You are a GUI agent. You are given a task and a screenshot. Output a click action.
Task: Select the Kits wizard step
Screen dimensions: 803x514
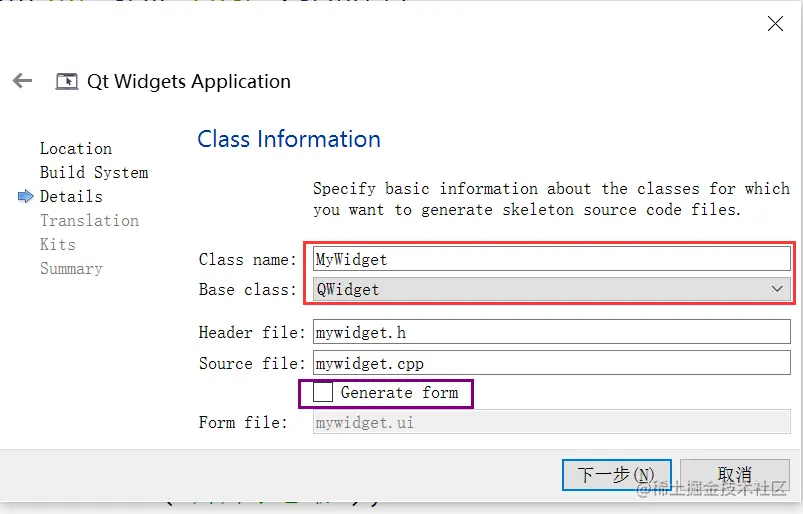click(58, 244)
